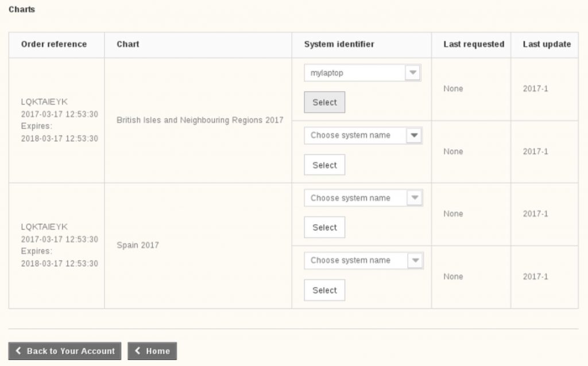Click expiry date 2018-03-17 in Spain row
This screenshot has height=366, width=588.
(60, 264)
